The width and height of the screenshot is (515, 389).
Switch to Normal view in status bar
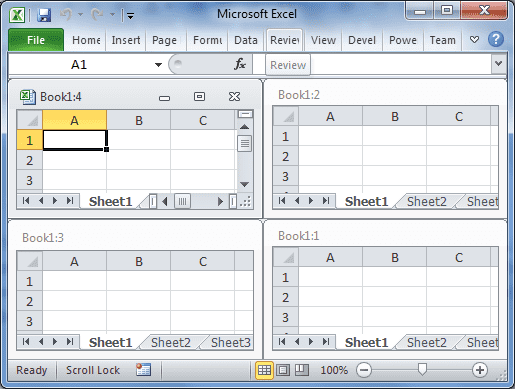(x=264, y=370)
